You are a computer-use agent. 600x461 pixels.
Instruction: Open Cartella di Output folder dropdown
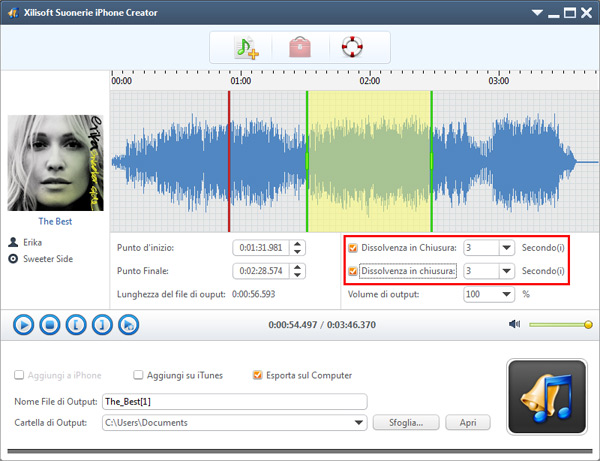(x=359, y=423)
